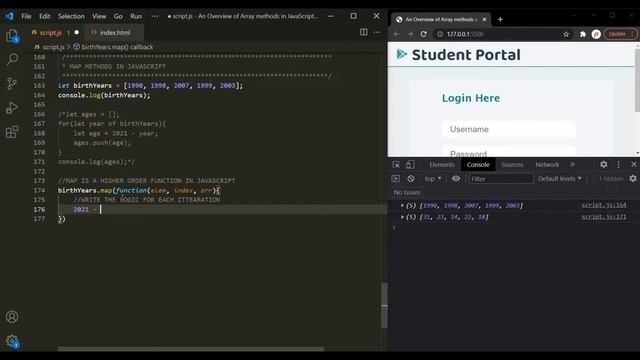Click the editor vertical scrollbar thumb
The image size is (640, 360).
pyautogui.click(x=384, y=305)
